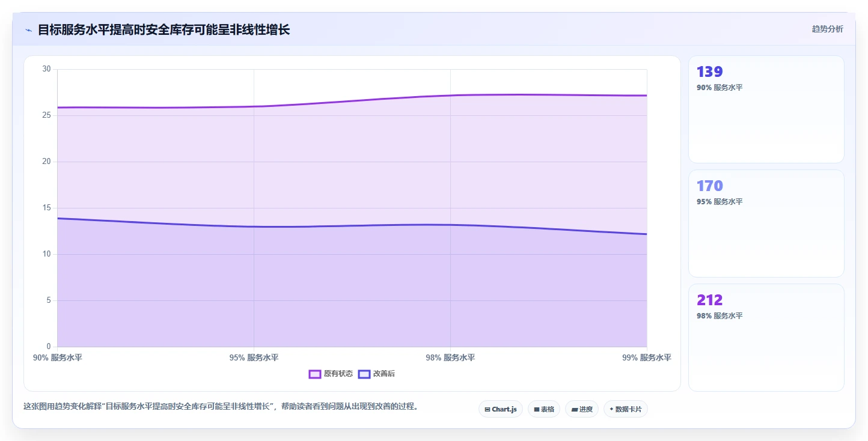Toggle the 改善后 legend item
Viewport: 868px width, 441px height.
(377, 374)
